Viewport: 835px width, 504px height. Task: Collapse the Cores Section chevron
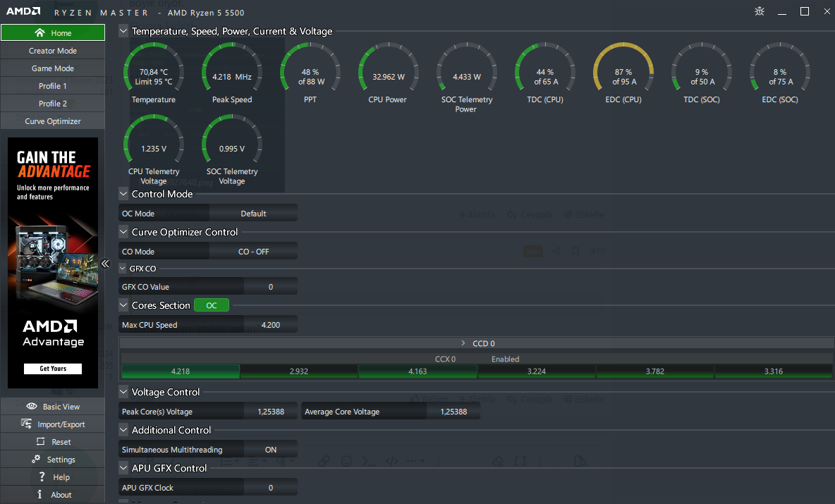click(x=123, y=305)
